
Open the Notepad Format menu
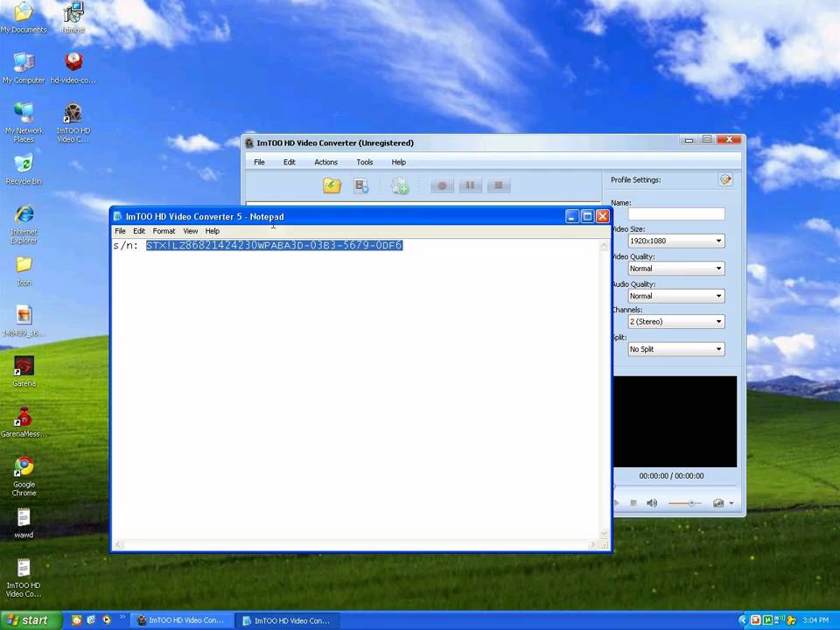pyautogui.click(x=164, y=231)
